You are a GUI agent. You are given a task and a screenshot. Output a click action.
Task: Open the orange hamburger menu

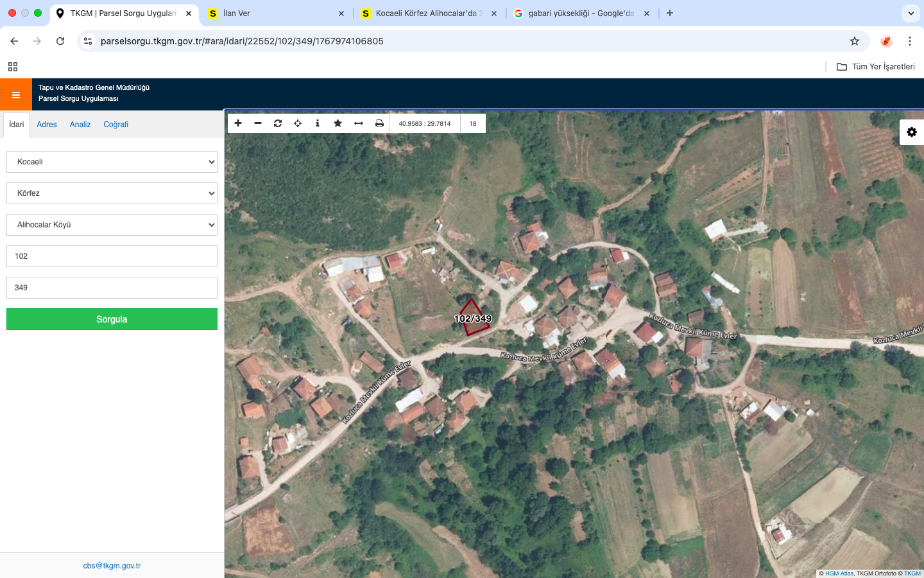click(16, 95)
